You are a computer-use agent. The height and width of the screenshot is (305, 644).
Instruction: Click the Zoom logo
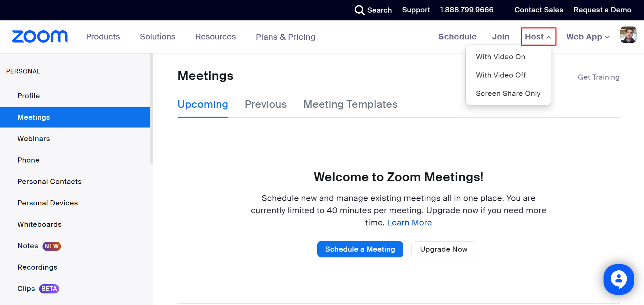pyautogui.click(x=39, y=36)
